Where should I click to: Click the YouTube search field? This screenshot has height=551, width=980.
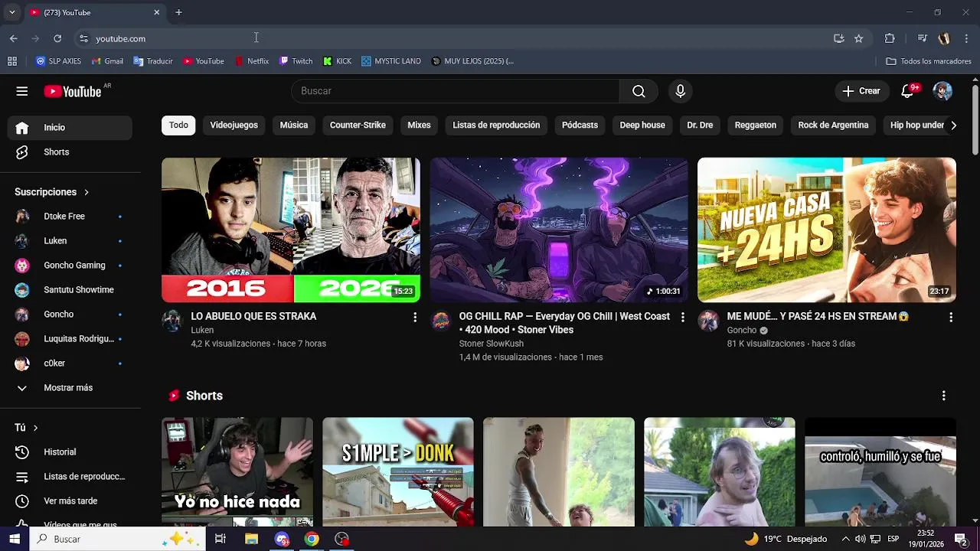(456, 91)
